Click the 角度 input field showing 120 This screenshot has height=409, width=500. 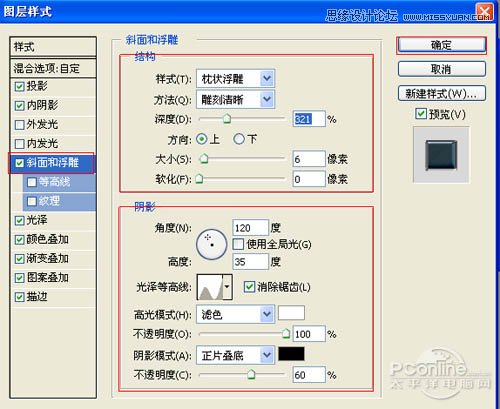coord(250,228)
